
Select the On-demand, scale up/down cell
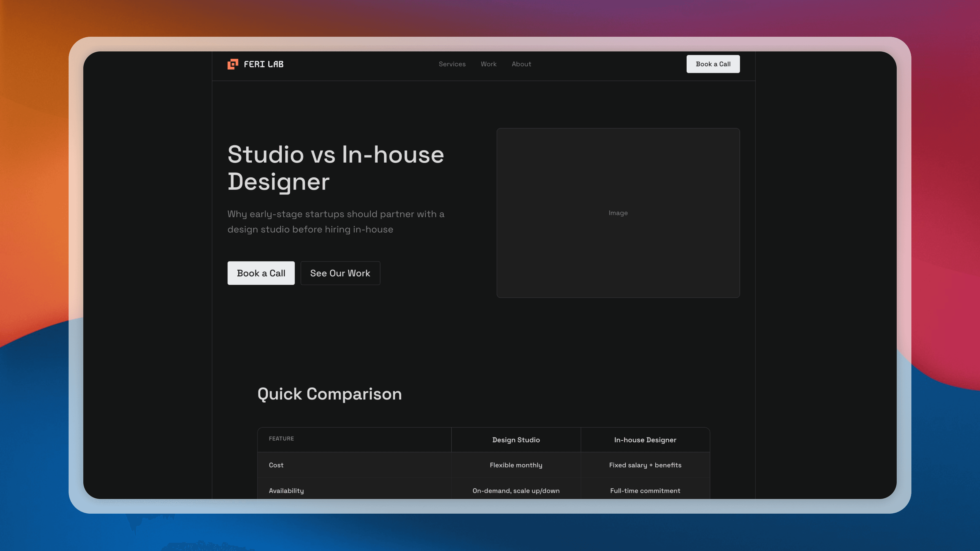(x=516, y=490)
